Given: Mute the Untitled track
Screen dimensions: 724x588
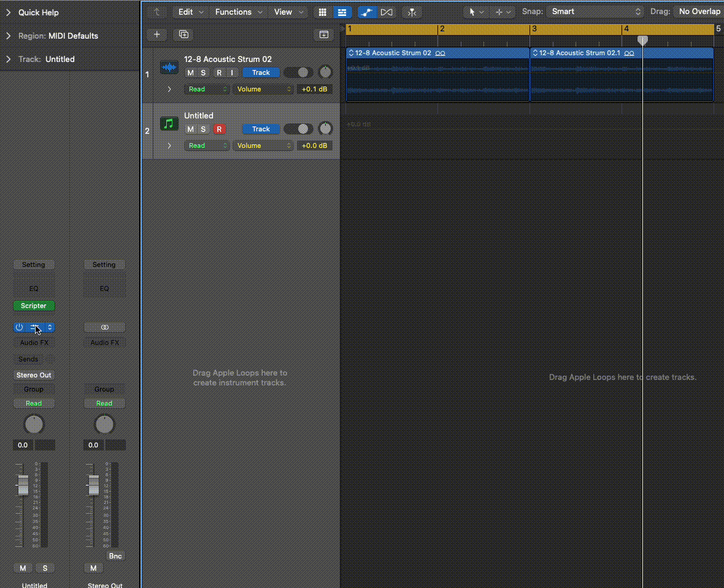Looking at the screenshot, I should click(x=190, y=129).
